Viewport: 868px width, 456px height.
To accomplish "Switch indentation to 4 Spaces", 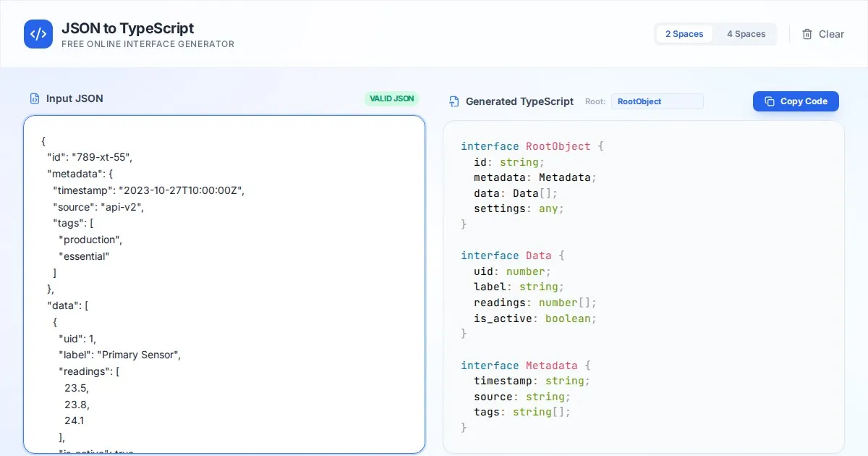I will 746,34.
